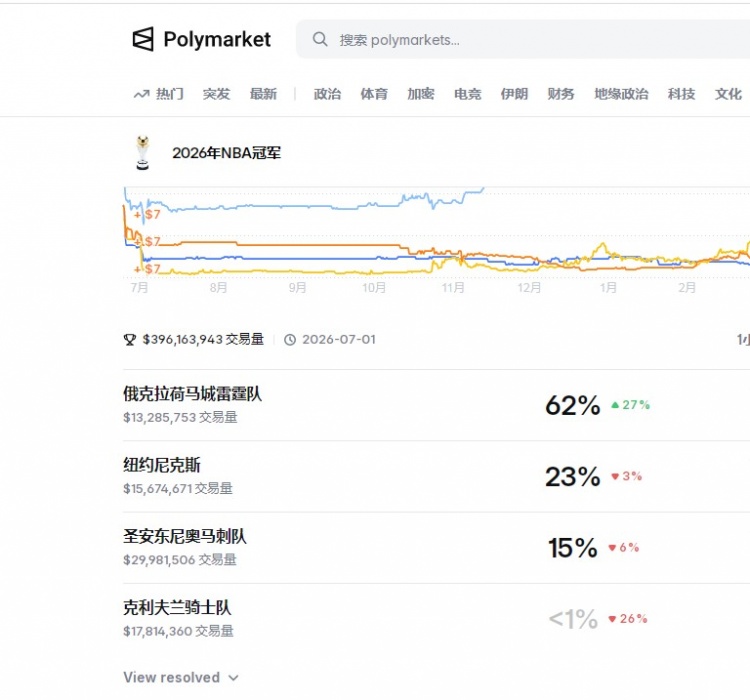Viewport: 750px width, 700px height.
Task: Click the $15,674,671 交易量 figure
Action: (178, 489)
